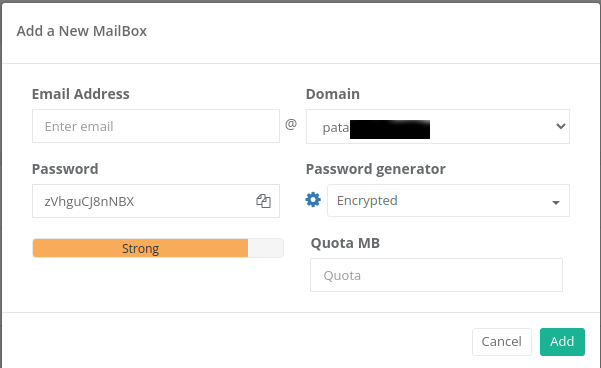Click the Strong password strength bar
The image size is (601, 368).
point(140,248)
